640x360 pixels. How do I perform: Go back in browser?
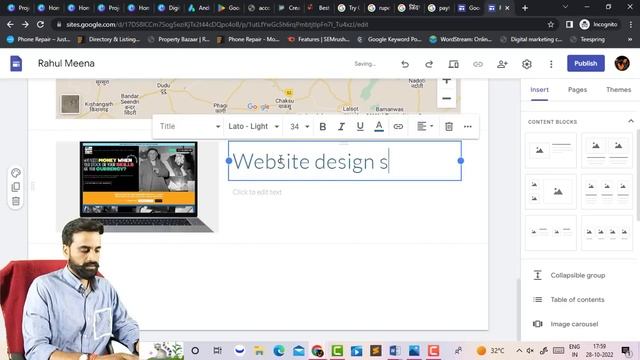10,24
